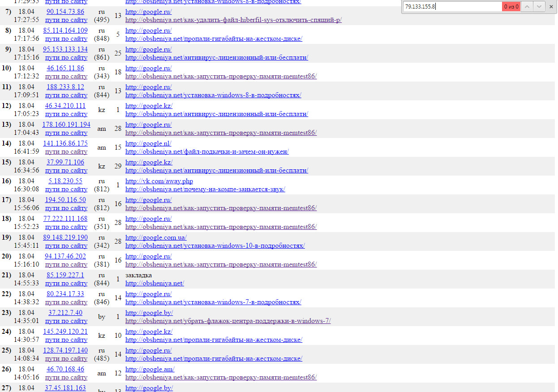Open 'пути по сайту' for row 19
Image resolution: width=558 pixels, height=392 pixels.
66,246
